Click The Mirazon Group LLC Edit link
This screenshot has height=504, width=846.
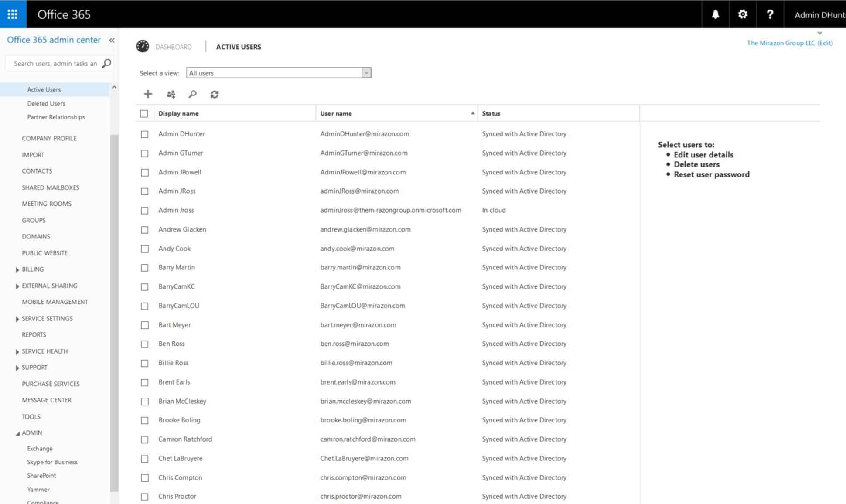789,43
